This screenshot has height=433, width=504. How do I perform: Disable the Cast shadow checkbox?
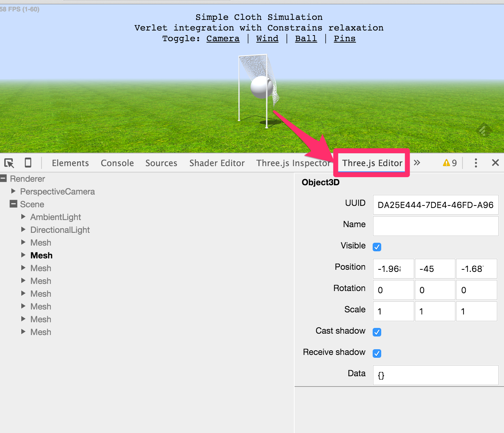(x=377, y=332)
